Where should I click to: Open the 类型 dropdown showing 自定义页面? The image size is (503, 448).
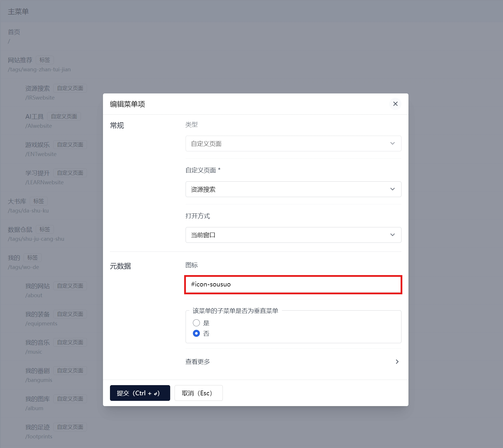coord(293,144)
